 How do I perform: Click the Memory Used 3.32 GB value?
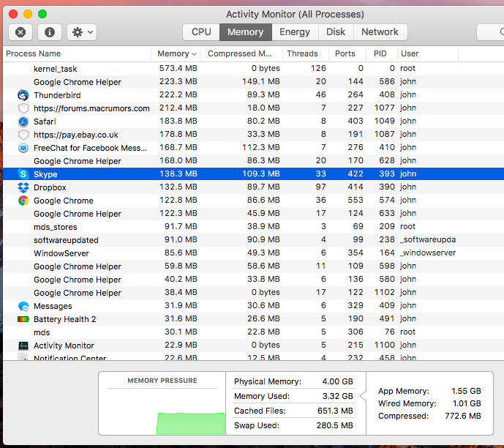coord(337,396)
